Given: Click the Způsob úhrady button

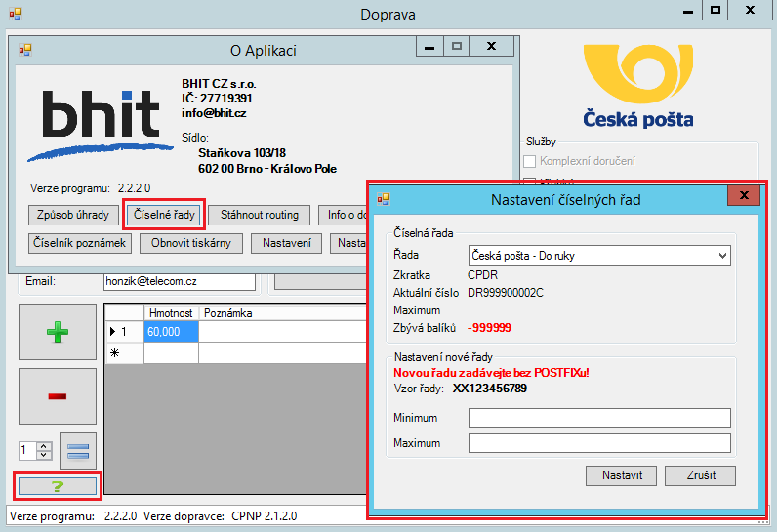Looking at the screenshot, I should (x=73, y=215).
